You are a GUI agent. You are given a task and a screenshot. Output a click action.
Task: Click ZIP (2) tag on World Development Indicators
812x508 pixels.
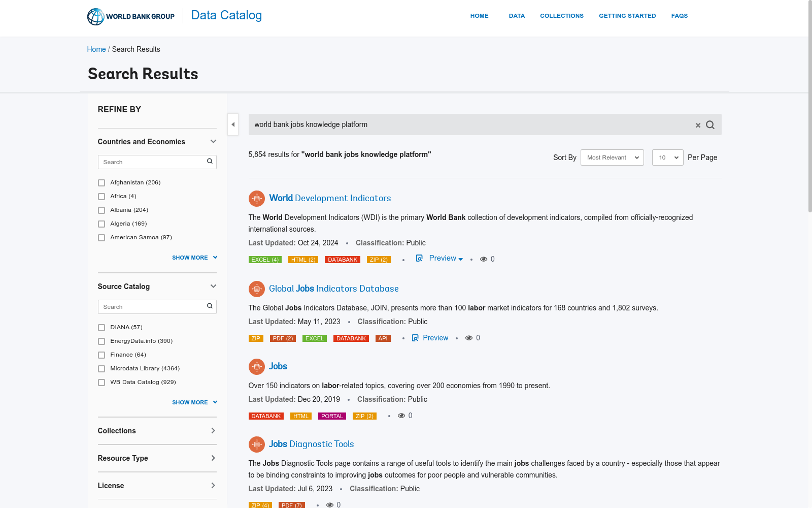click(379, 260)
